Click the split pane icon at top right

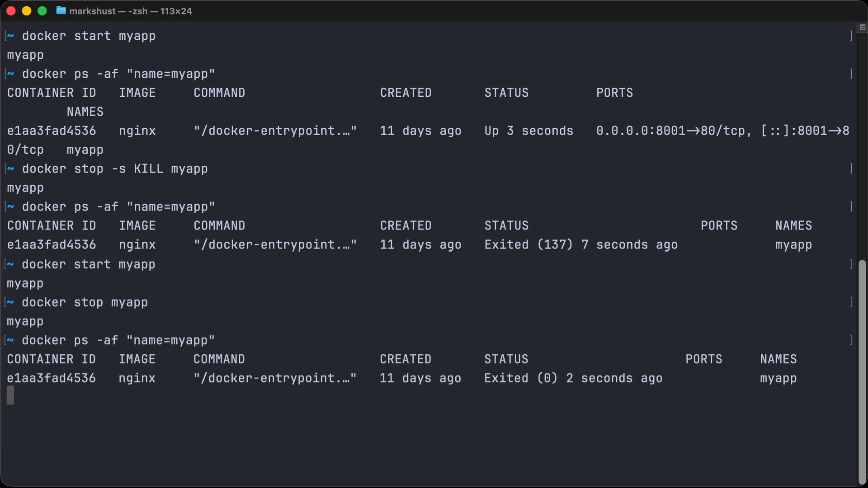[862, 27]
